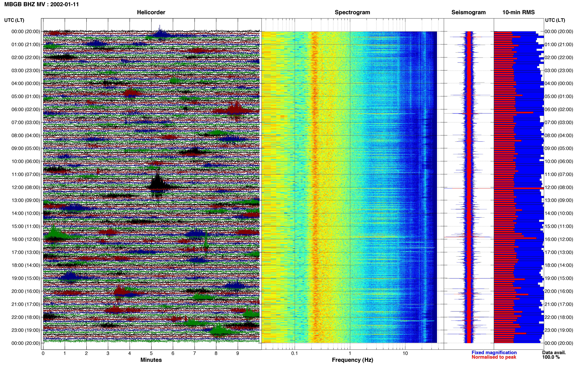Click left time label '21:00 (17:00)'

click(26, 304)
